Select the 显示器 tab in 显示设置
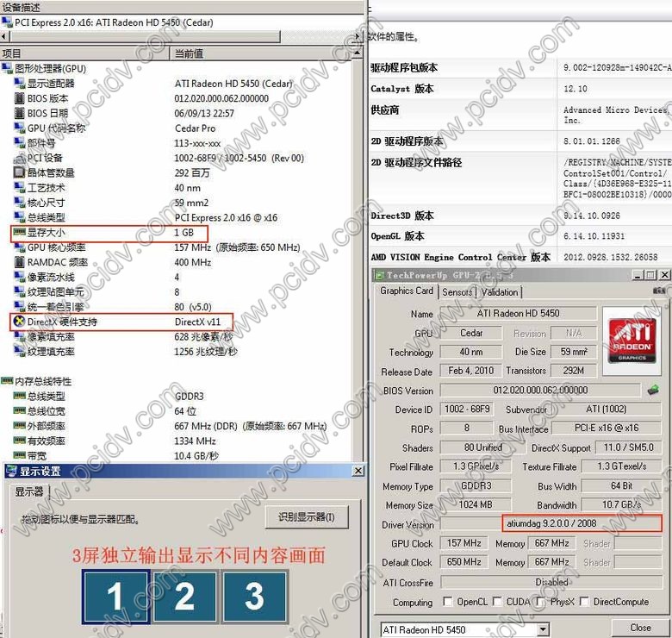Image resolution: width=672 pixels, height=638 pixels. point(29,491)
